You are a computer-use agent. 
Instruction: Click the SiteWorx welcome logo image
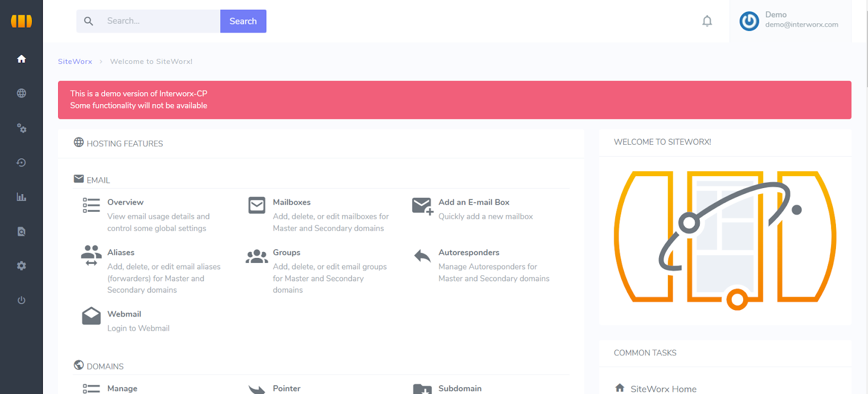pos(725,241)
